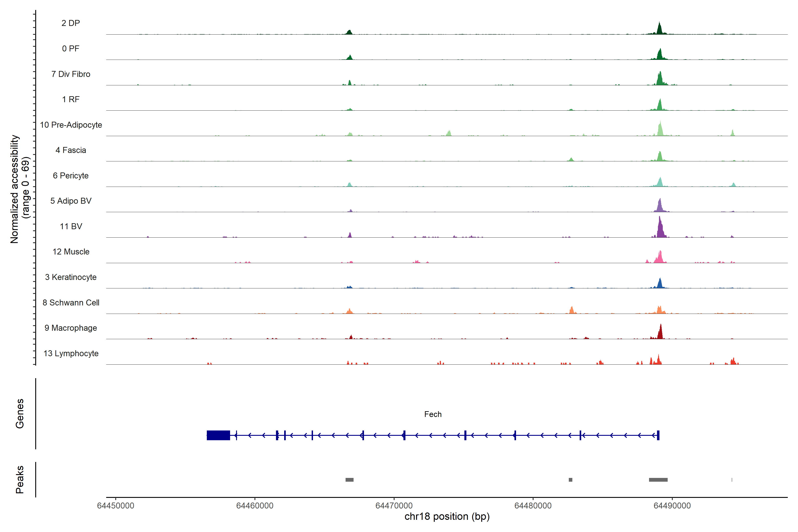
Task: Click the dark red peak in 9 Macrophage track
Action: (660, 332)
